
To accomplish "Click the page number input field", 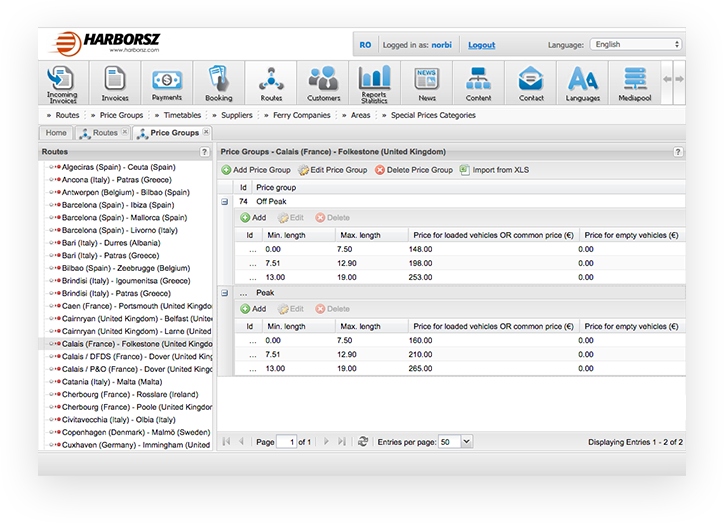I will pyautogui.click(x=286, y=441).
